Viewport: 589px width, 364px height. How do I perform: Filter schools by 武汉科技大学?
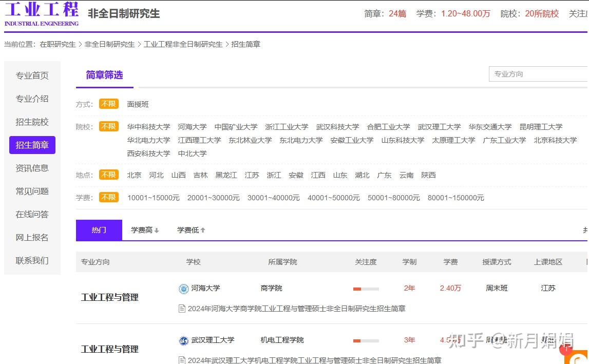[x=337, y=127]
